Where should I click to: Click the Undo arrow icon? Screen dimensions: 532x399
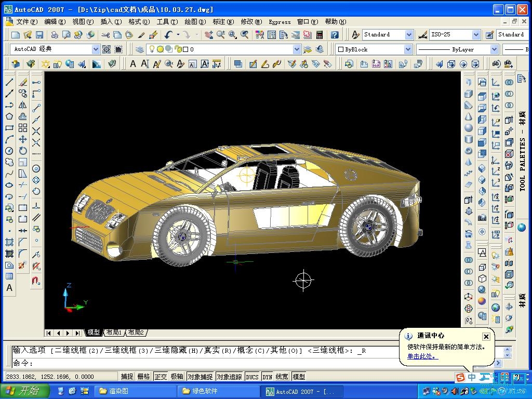[x=168, y=35]
